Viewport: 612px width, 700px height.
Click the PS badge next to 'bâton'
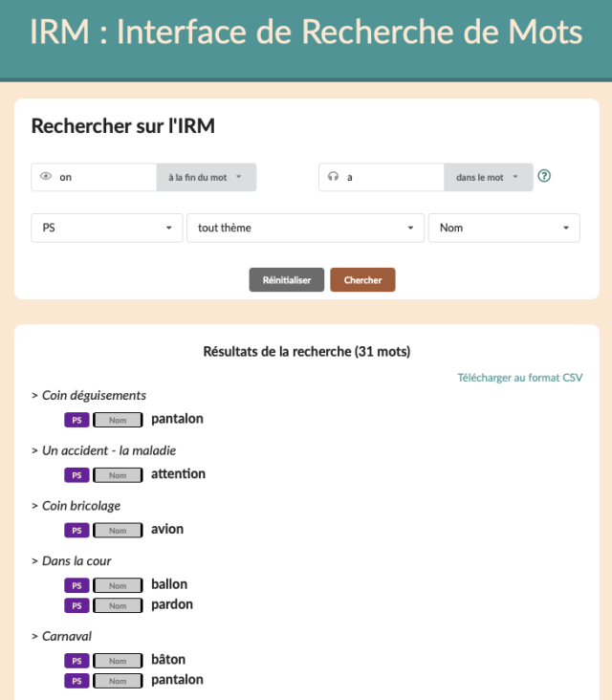pyautogui.click(x=76, y=661)
